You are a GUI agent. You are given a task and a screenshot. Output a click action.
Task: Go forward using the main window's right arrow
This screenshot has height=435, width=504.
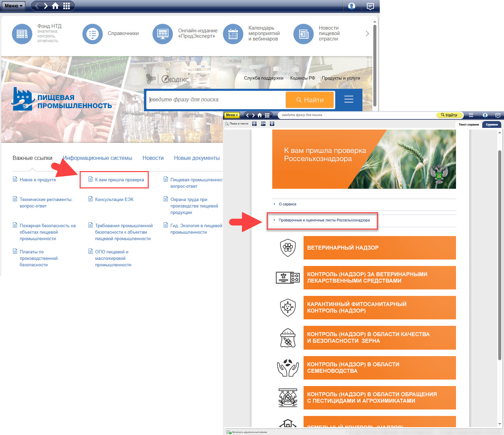tap(46, 6)
